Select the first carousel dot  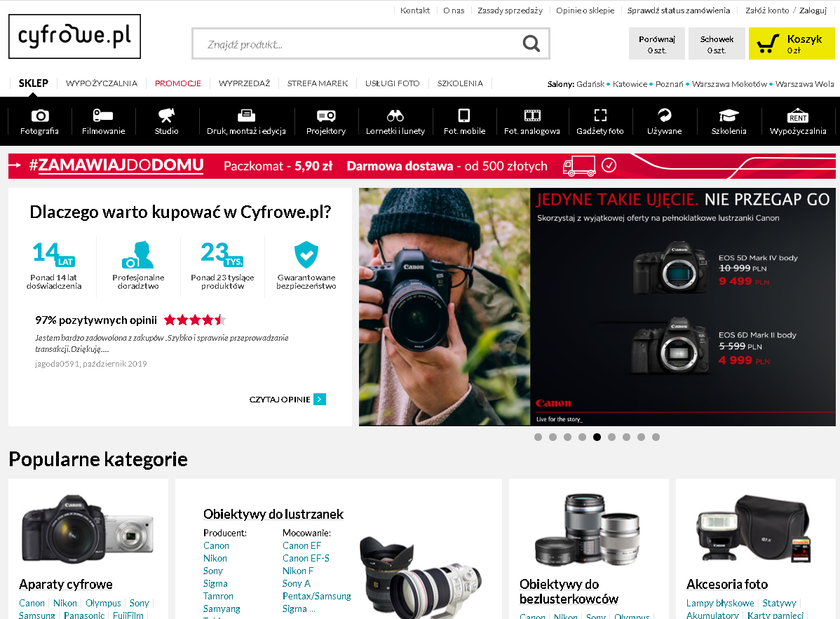[538, 437]
